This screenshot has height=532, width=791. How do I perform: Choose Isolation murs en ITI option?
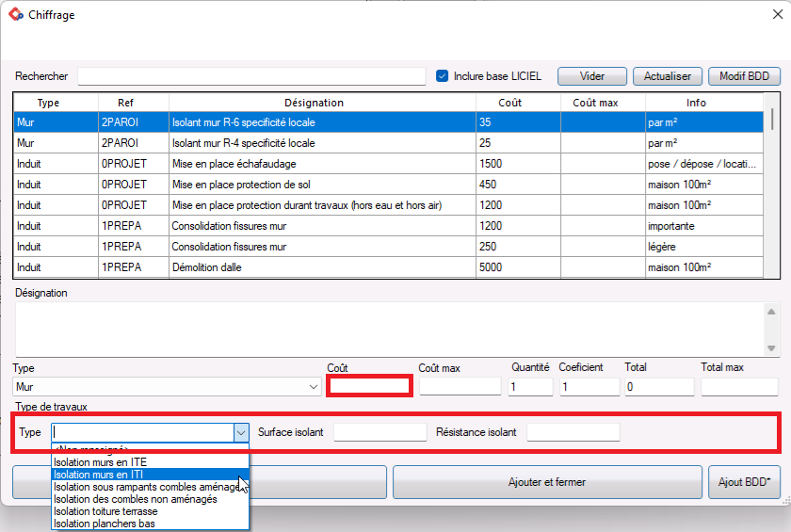pyautogui.click(x=151, y=475)
